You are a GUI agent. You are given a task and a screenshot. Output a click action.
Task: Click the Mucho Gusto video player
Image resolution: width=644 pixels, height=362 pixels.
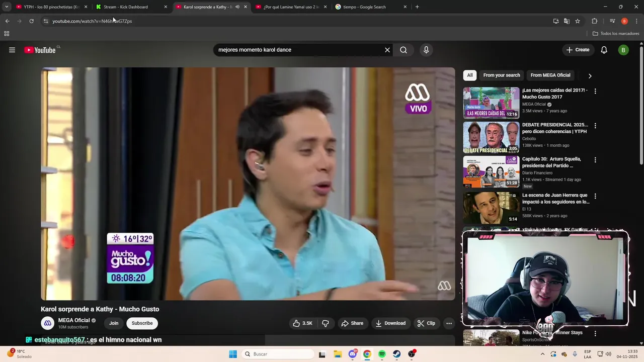pos(248,184)
